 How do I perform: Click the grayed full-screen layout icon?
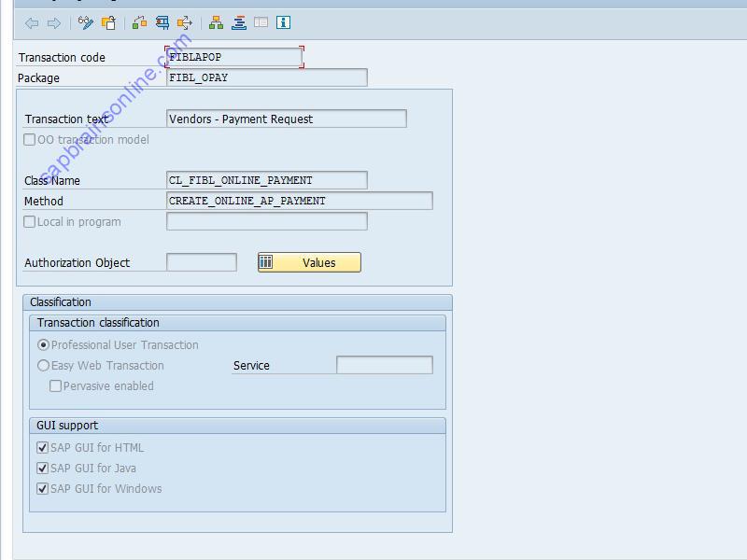(x=261, y=22)
